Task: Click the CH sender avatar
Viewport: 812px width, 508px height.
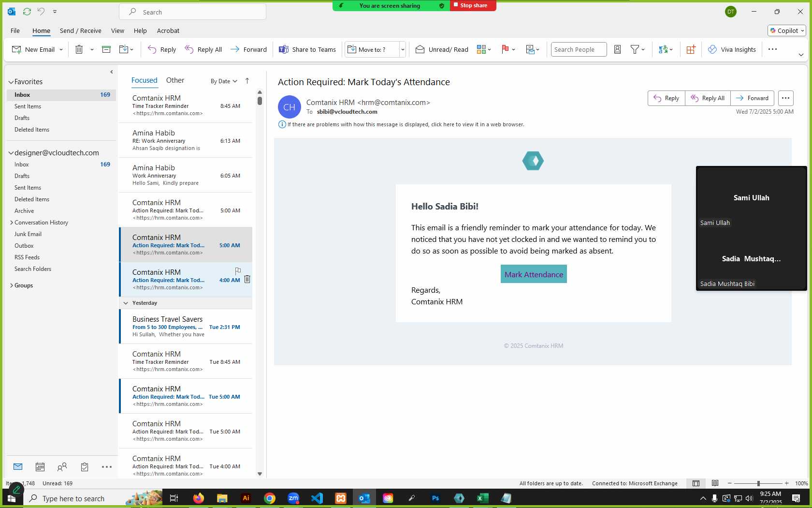Action: tap(290, 107)
